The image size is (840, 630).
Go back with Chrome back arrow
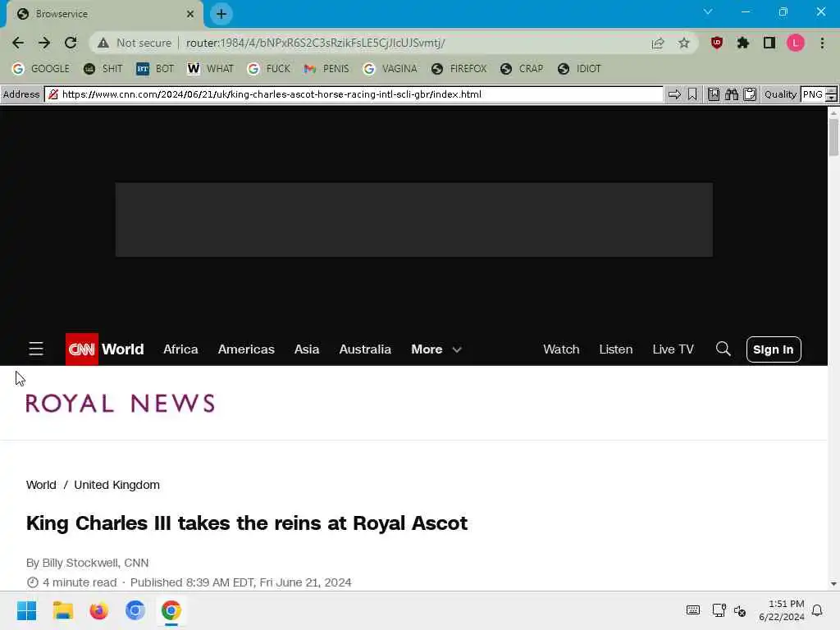[x=18, y=43]
